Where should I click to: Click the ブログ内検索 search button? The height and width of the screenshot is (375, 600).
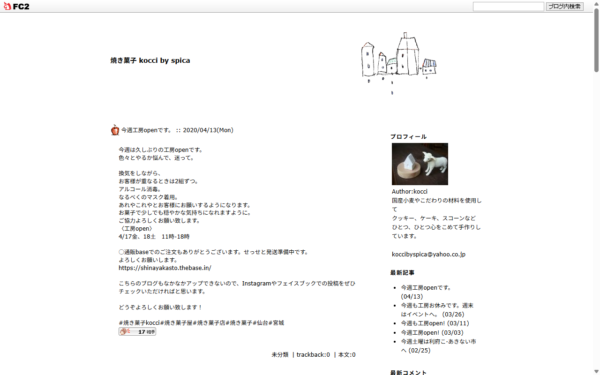tap(564, 6)
